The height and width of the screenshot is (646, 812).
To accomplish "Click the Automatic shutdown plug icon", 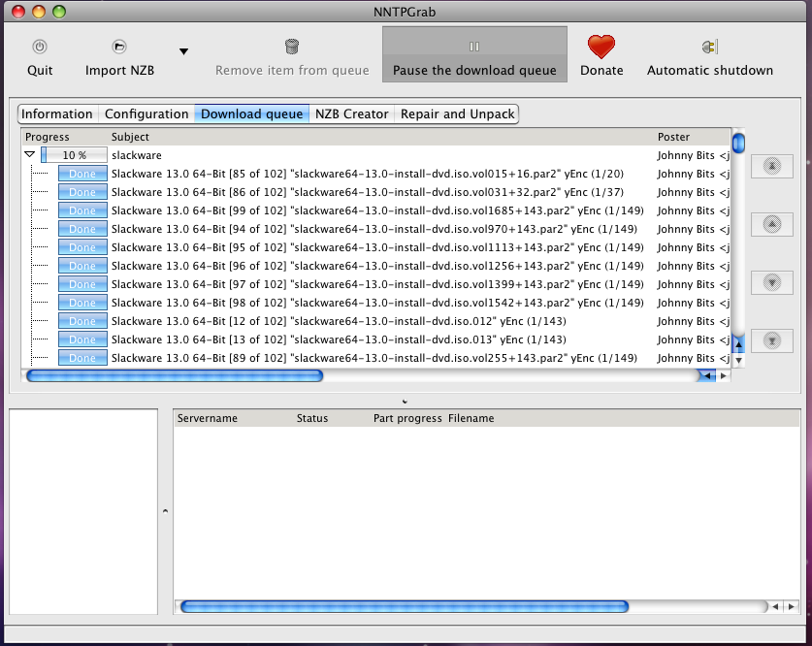I will pyautogui.click(x=709, y=47).
